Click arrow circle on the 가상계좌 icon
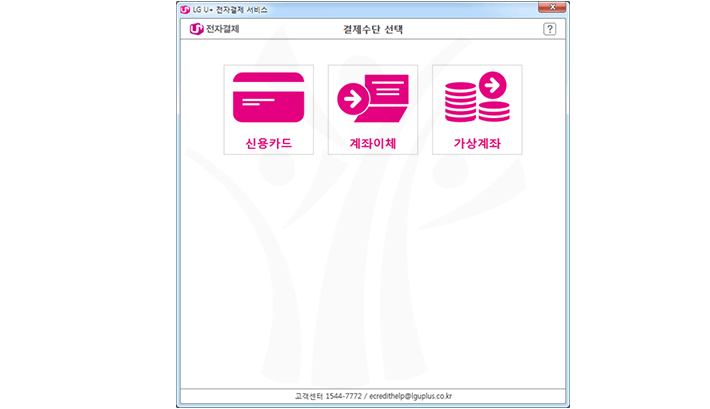 [491, 85]
